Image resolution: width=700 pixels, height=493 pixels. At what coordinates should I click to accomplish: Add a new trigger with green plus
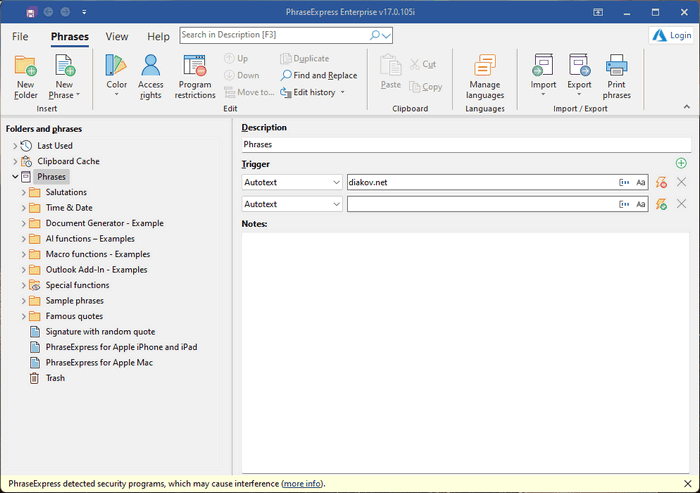pyautogui.click(x=681, y=163)
